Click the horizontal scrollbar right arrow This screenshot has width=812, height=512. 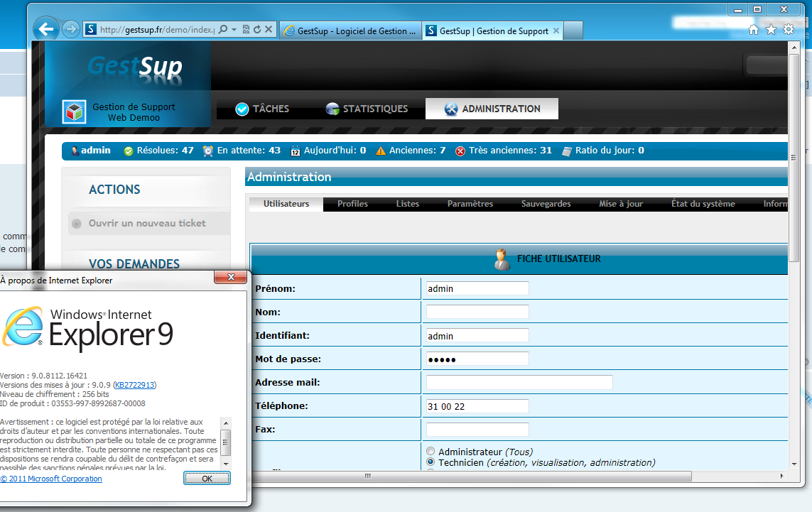[x=782, y=476]
